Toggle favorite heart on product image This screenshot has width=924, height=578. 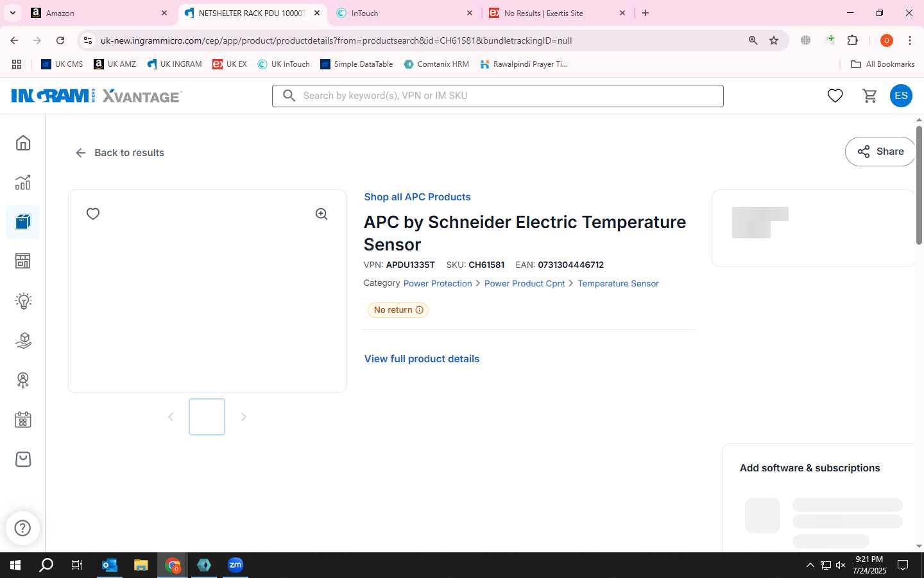pyautogui.click(x=93, y=214)
